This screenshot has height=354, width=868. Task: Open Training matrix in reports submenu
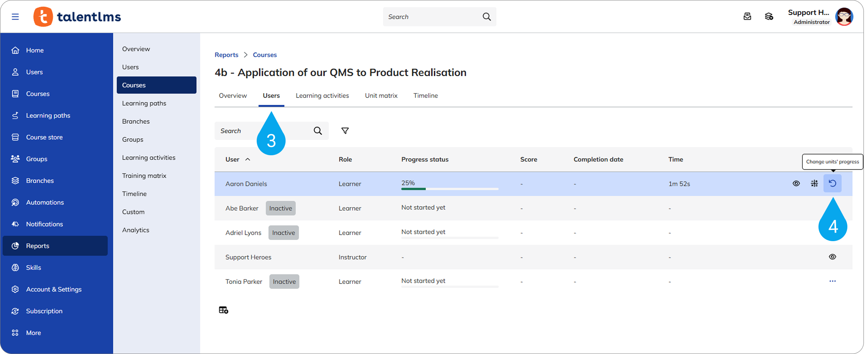(x=144, y=175)
